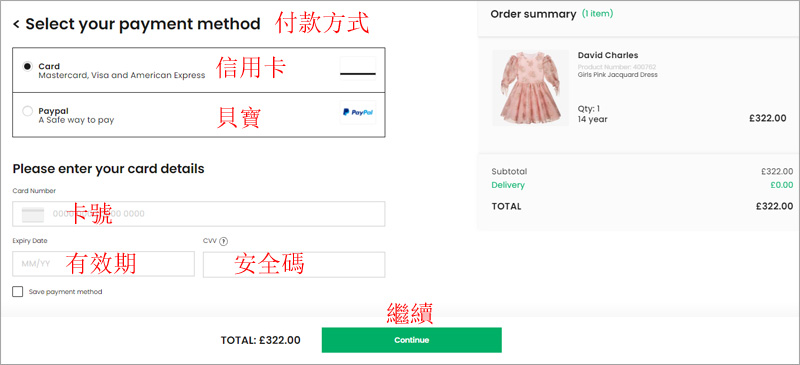The height and width of the screenshot is (365, 800).
Task: Click the PayPal logo icon
Action: (x=358, y=112)
